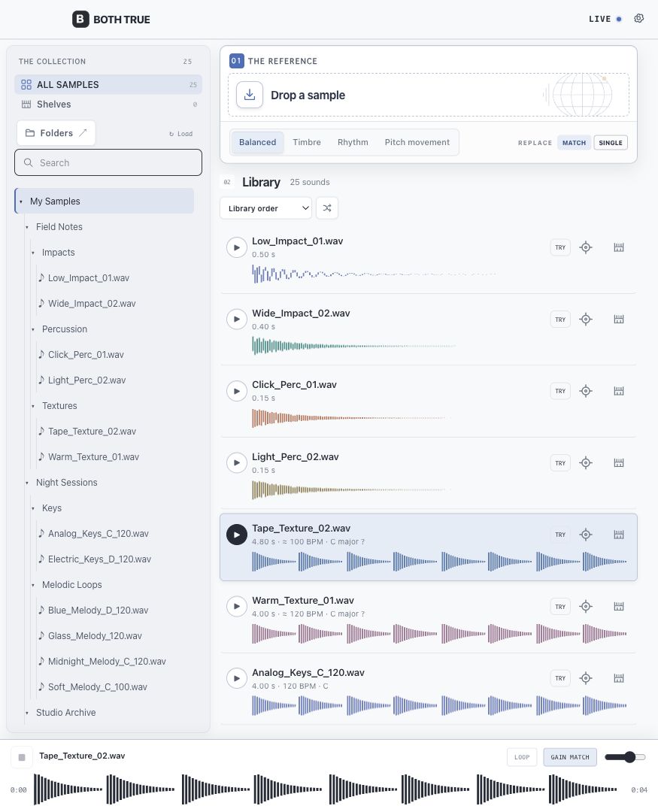Select Soft_Melody_C_100.wav in the tree
Image resolution: width=658 pixels, height=812 pixels.
pyautogui.click(x=98, y=687)
